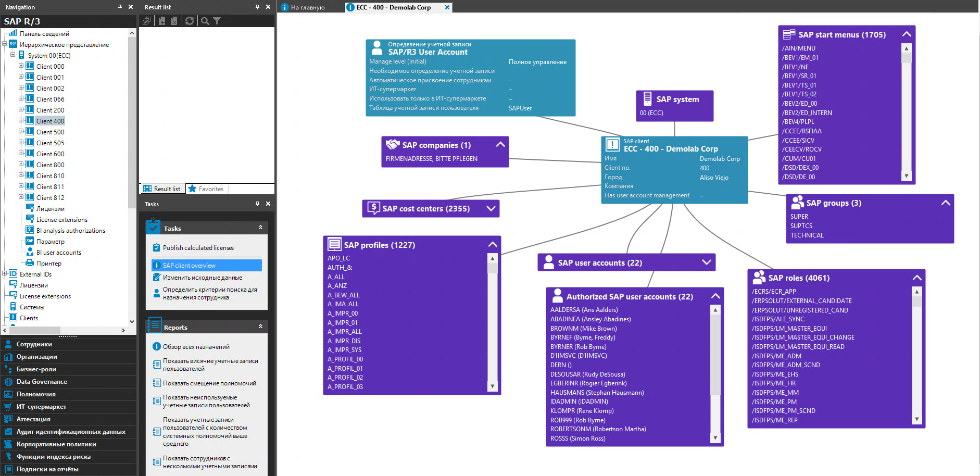Collapse the SAP roles tile
Viewport: 980px width, 476px height.
tap(916, 278)
